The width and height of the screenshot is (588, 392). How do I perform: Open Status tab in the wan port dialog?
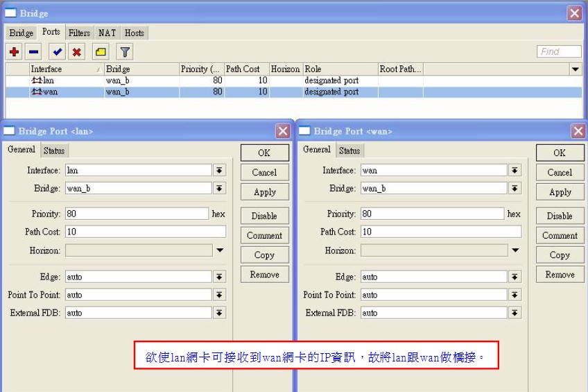point(349,151)
